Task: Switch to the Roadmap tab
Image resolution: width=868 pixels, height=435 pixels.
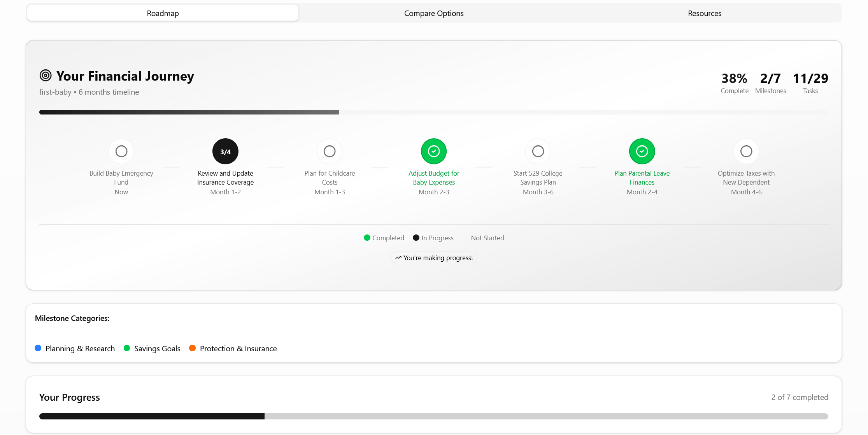Action: 163,13
